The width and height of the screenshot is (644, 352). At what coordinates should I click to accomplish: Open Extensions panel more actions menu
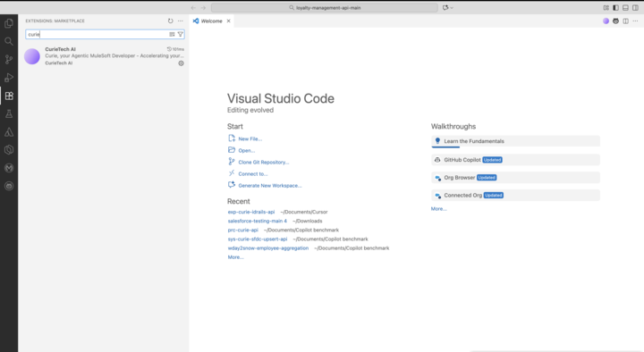click(181, 21)
